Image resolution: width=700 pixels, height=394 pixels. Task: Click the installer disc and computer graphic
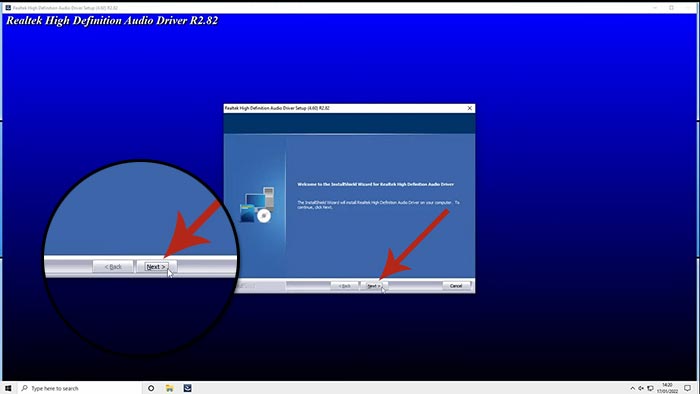258,205
